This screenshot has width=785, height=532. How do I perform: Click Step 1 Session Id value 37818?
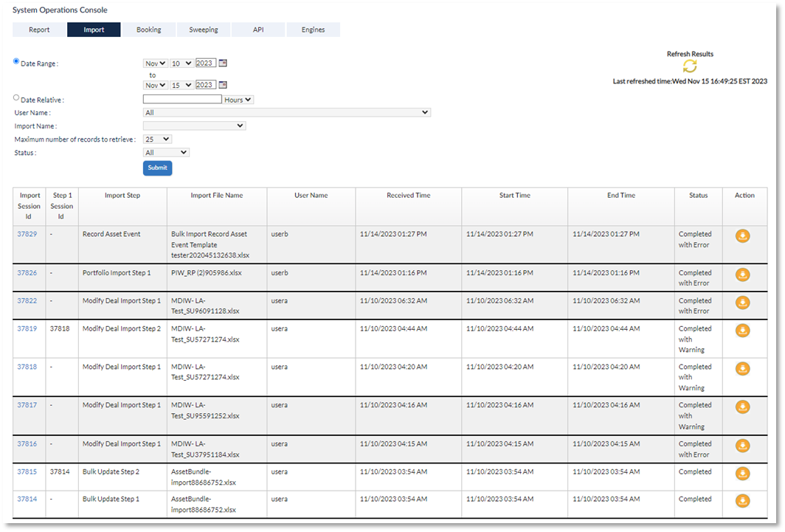tap(60, 329)
